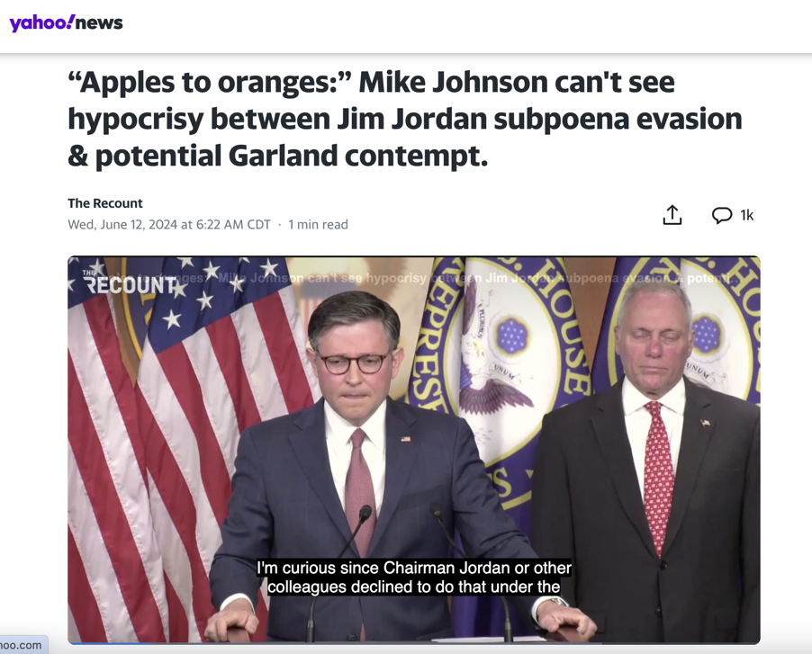Open comments via the speech bubble icon
This screenshot has height=654, width=812.
point(721,215)
